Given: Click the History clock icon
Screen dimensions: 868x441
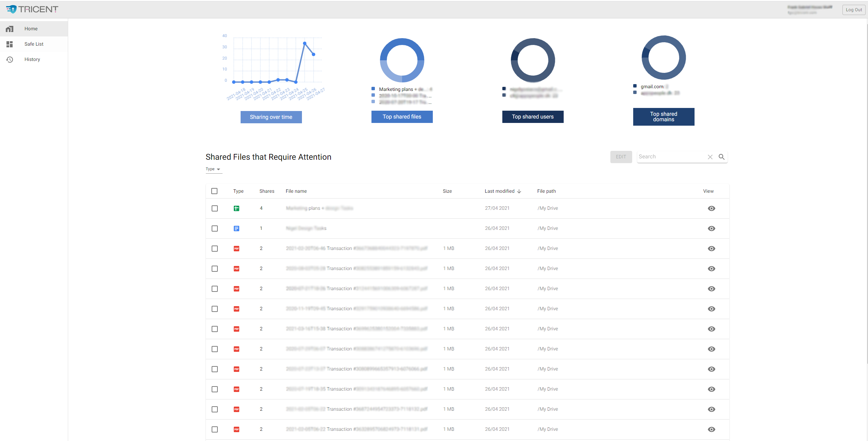Looking at the screenshot, I should [10, 60].
